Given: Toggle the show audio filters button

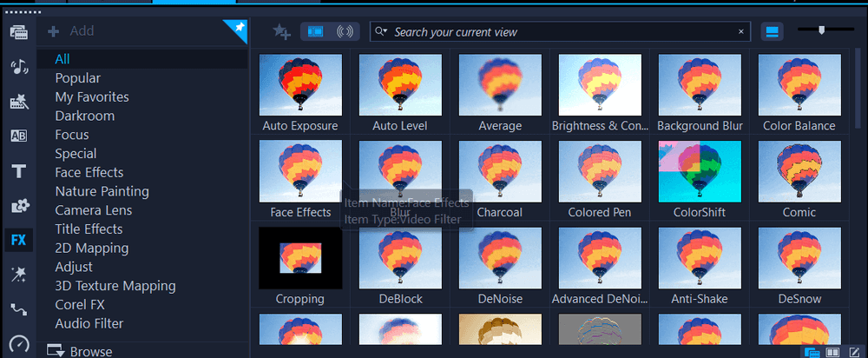Looking at the screenshot, I should click(345, 31).
